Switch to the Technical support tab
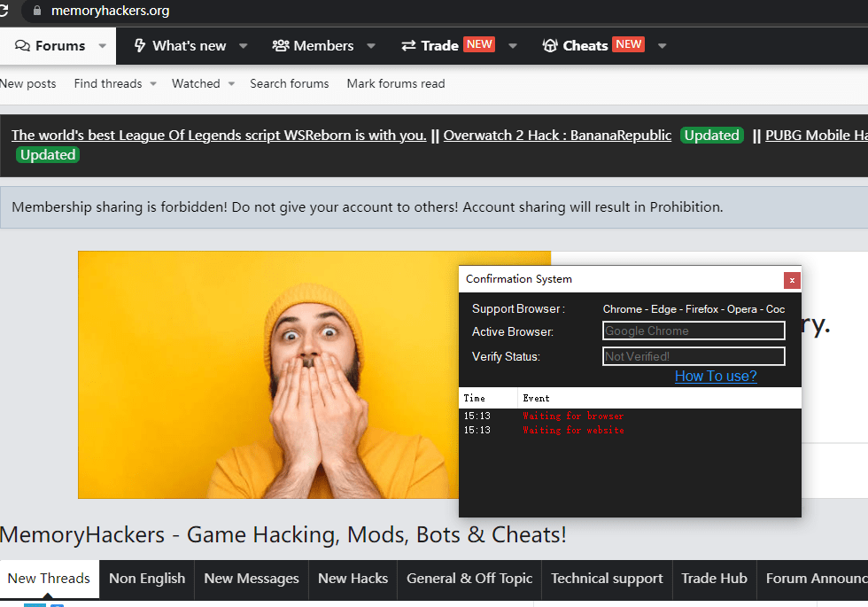This screenshot has width=868, height=607. (x=607, y=579)
